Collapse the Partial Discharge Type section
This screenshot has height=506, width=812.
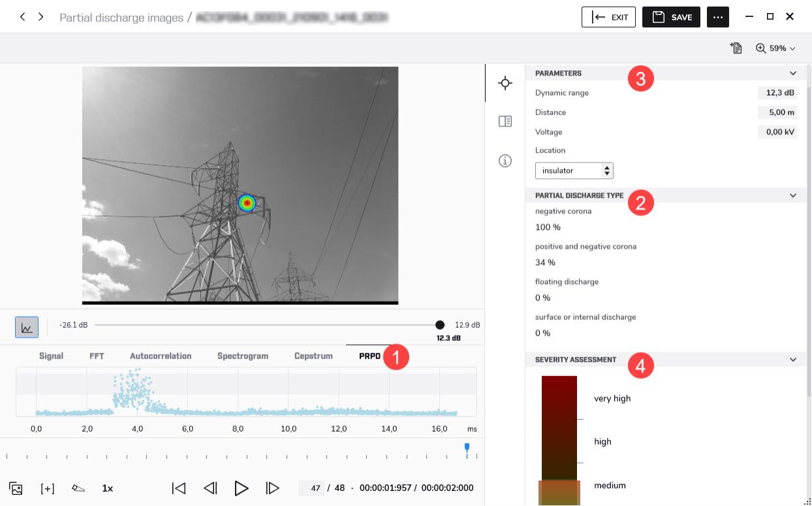point(793,195)
